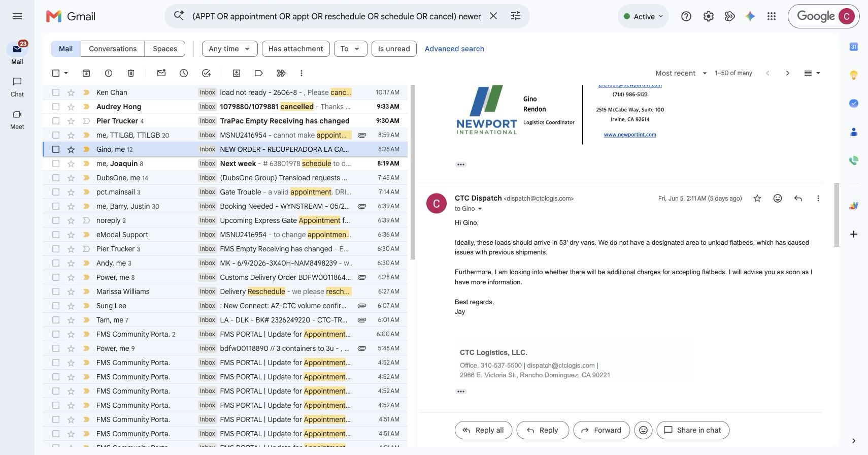Switch to the Conversations tab

click(x=113, y=49)
